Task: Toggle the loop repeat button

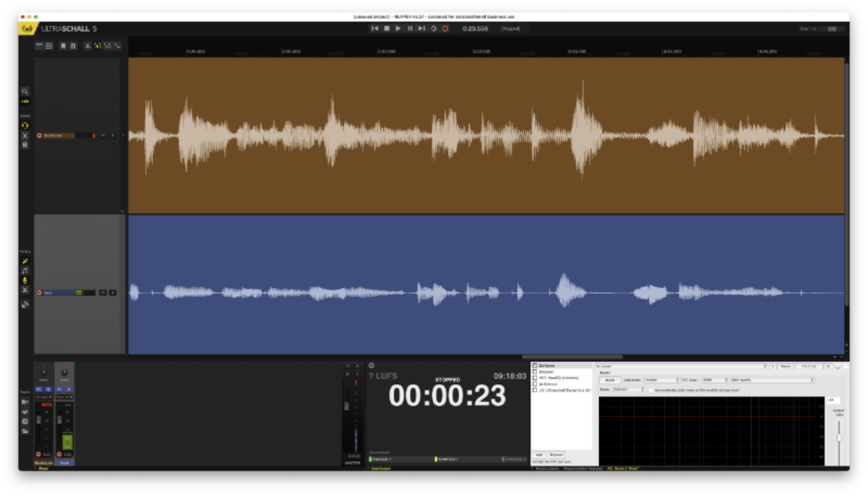Action: click(x=433, y=28)
